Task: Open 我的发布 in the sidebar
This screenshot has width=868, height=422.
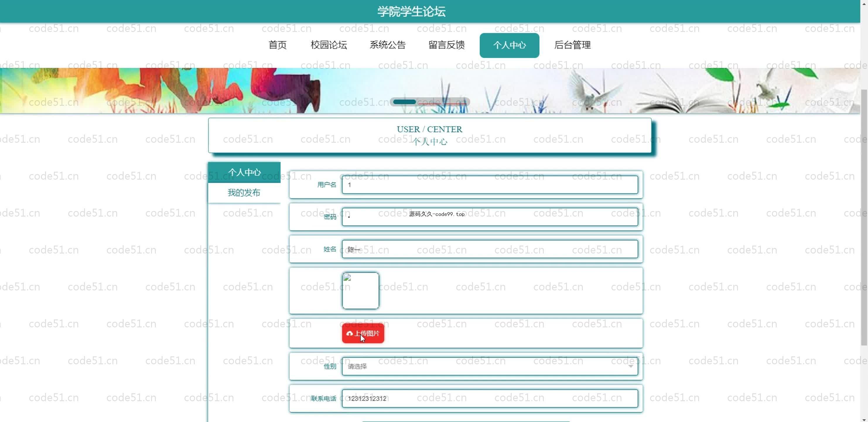Action: click(x=244, y=193)
